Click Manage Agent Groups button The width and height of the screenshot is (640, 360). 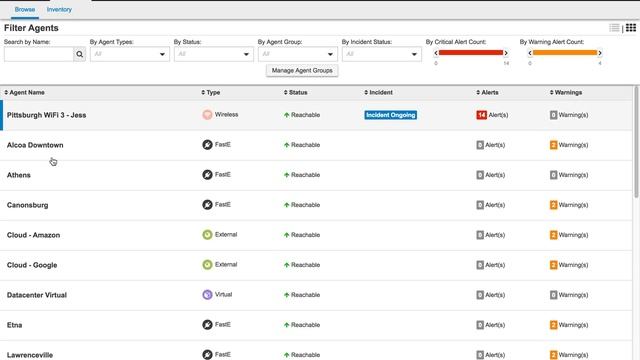click(302, 71)
